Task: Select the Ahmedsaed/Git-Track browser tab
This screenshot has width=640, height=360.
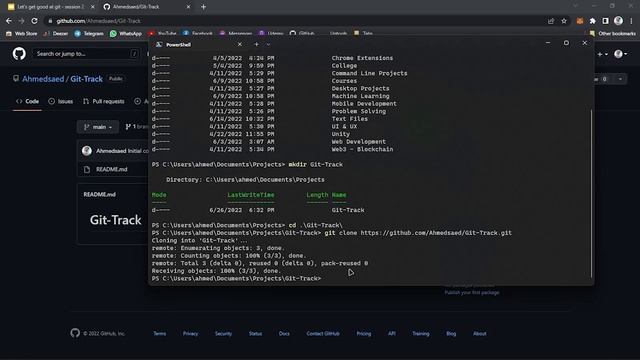Action: coord(146,7)
